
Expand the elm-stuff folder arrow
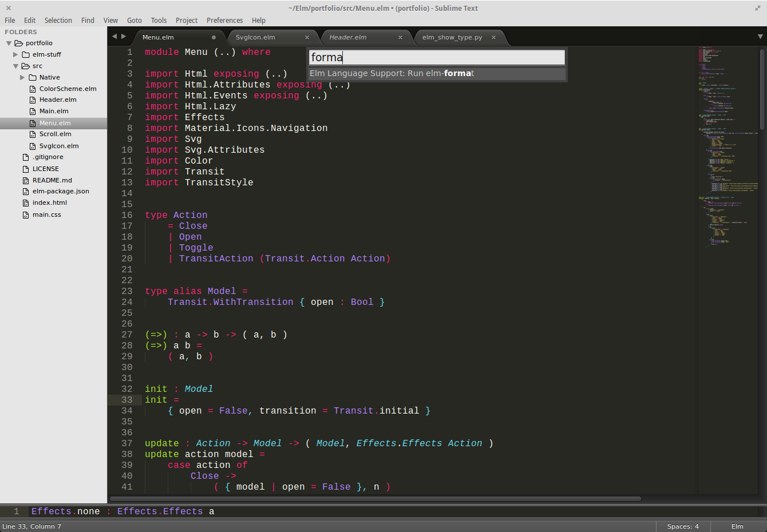tap(15, 54)
